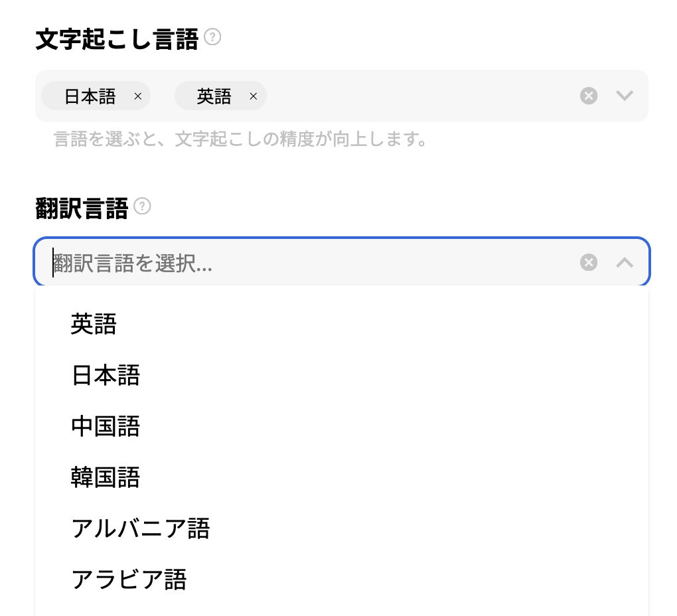
Task: Expand the transcription language dropdown chevron
Action: [x=625, y=96]
